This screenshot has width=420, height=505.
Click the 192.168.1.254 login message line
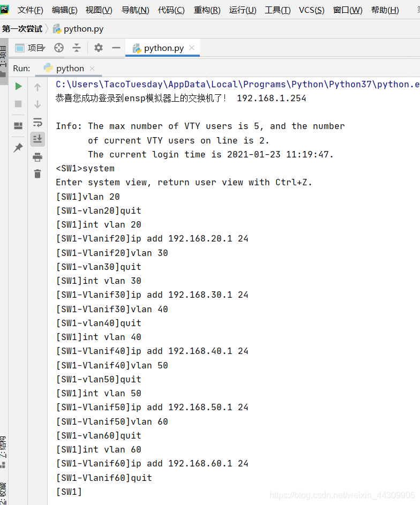181,98
